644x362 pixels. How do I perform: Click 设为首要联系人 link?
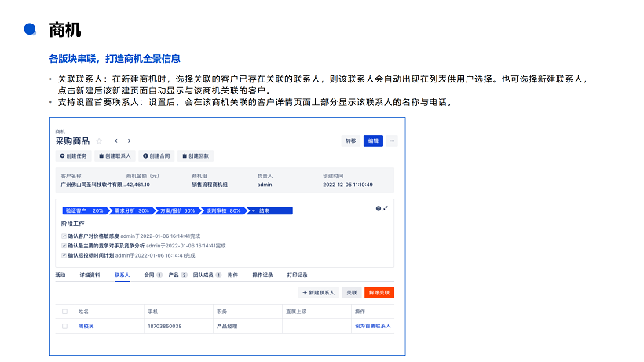point(373,326)
